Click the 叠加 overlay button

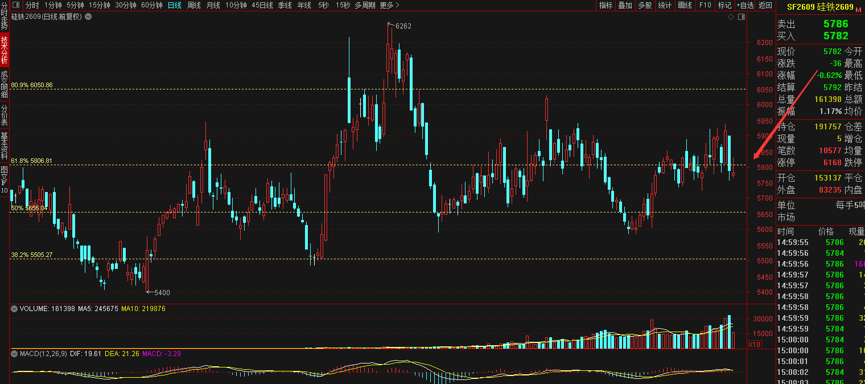(625, 5)
